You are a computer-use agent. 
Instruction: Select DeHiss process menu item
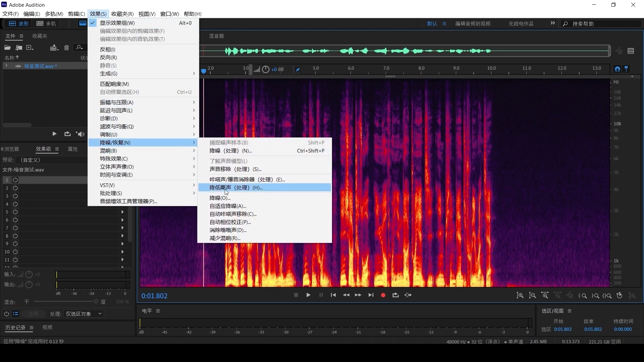tap(236, 188)
